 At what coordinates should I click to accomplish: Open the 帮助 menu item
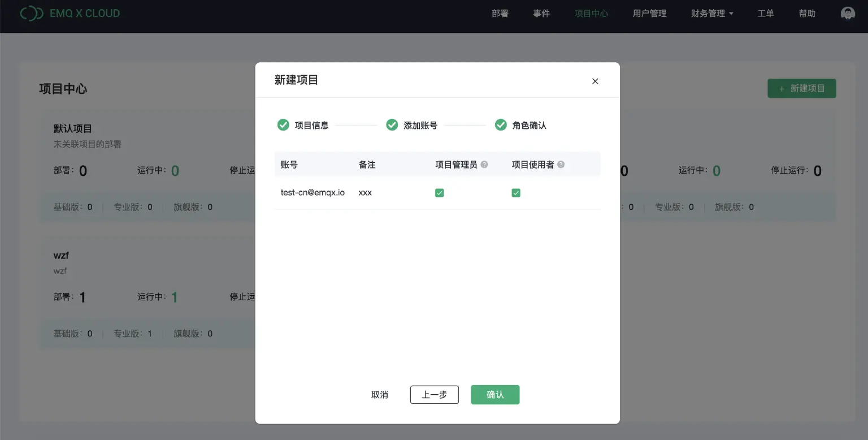[x=807, y=13]
